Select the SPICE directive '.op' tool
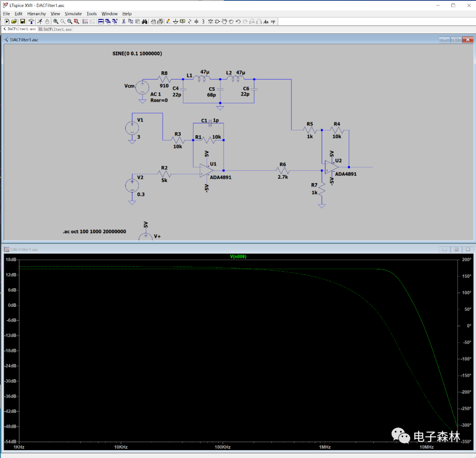This screenshot has width=476, height=458. pos(273,21)
